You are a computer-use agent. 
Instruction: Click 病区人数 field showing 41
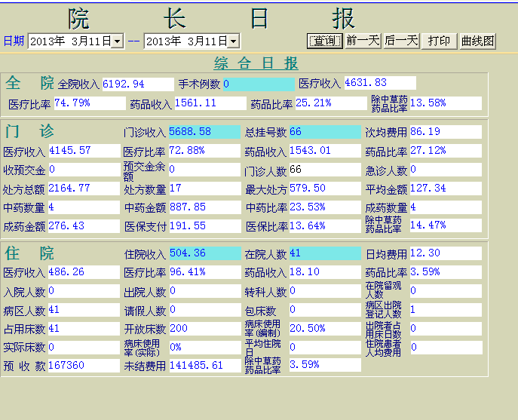click(84, 310)
